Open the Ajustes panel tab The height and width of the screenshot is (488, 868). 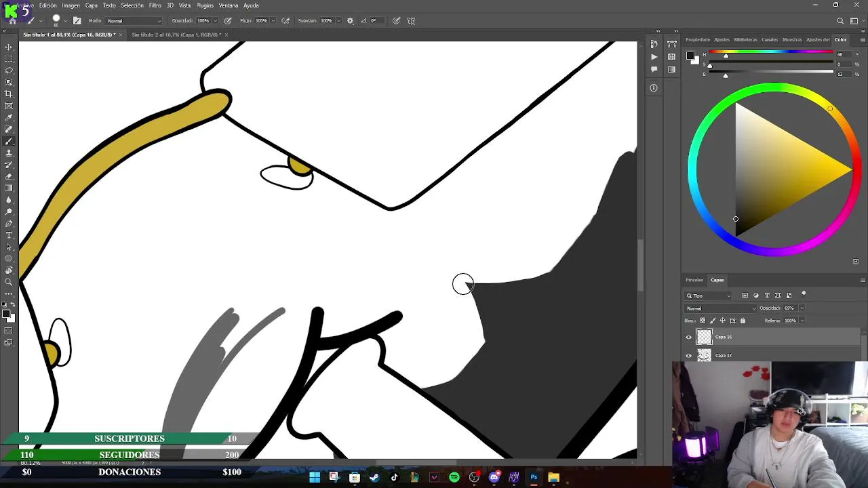(722, 39)
